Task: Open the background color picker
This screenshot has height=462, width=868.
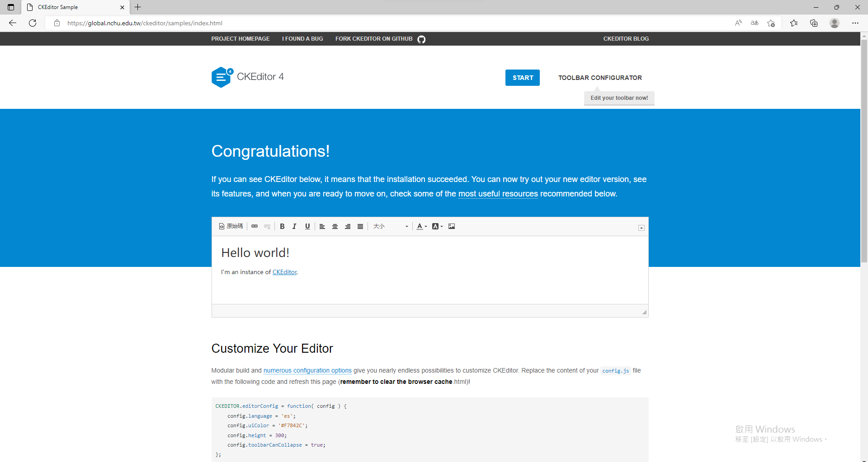Action: 438,226
